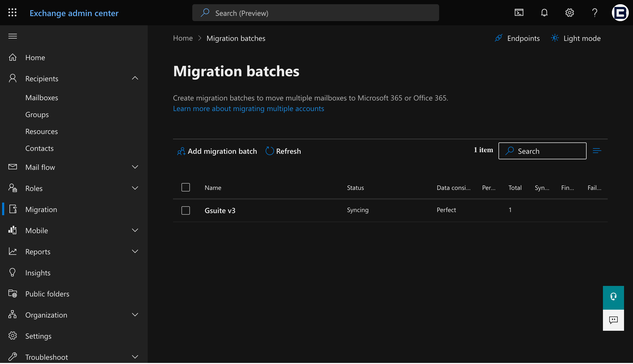Click the Exchange admin center title

(74, 13)
